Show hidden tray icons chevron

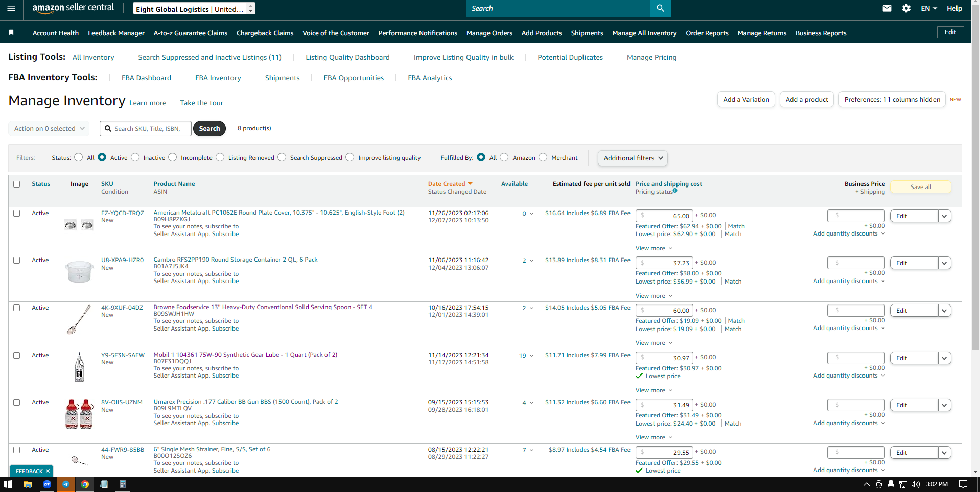[866, 484]
